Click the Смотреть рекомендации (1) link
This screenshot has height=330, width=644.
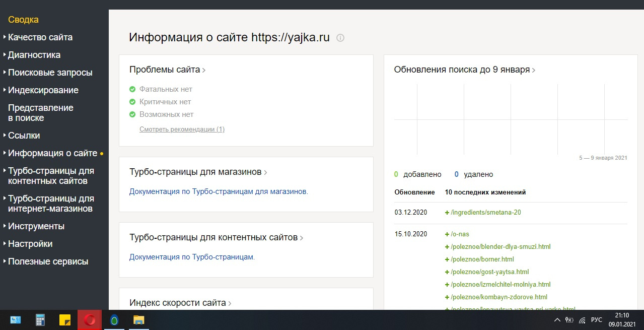click(x=182, y=129)
